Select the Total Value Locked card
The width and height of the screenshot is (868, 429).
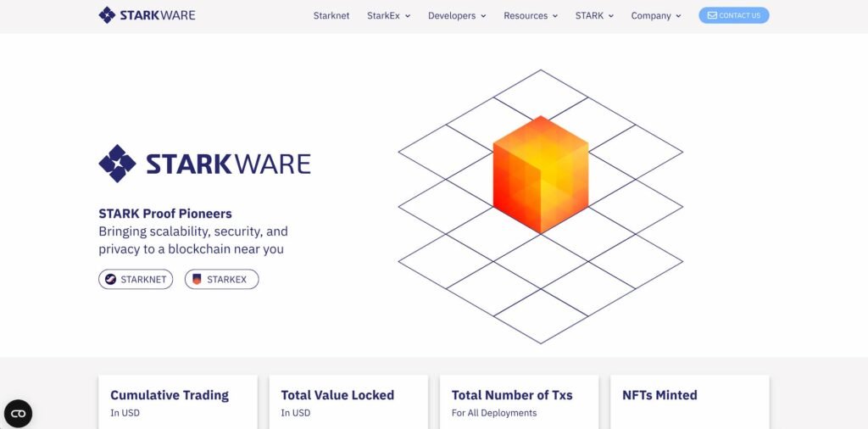348,402
